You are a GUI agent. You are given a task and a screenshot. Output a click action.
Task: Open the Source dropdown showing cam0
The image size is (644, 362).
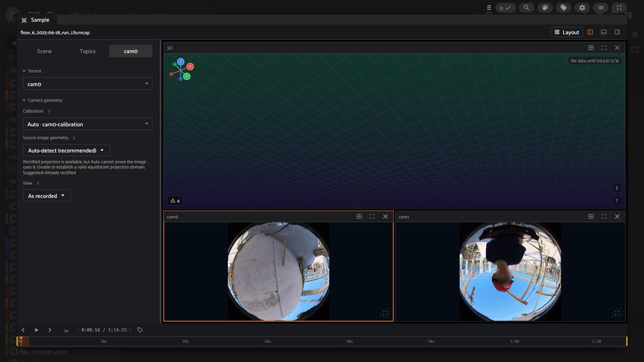88,84
